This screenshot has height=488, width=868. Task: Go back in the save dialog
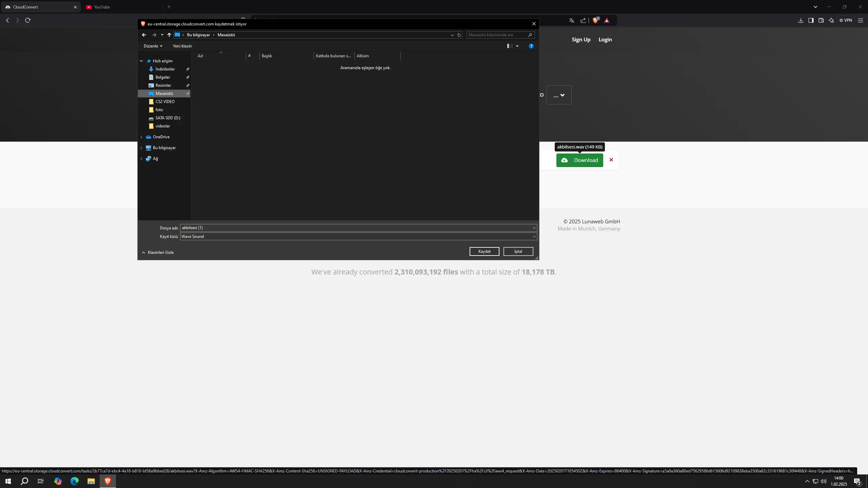click(x=144, y=35)
